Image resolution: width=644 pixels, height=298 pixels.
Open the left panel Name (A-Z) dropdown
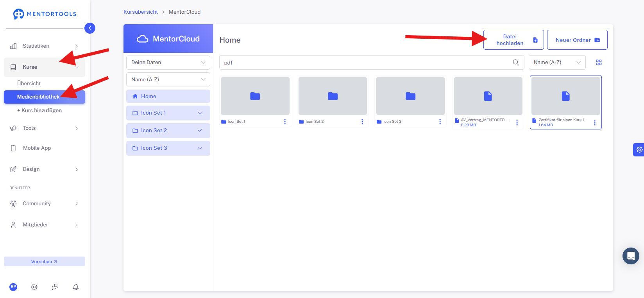(x=168, y=79)
